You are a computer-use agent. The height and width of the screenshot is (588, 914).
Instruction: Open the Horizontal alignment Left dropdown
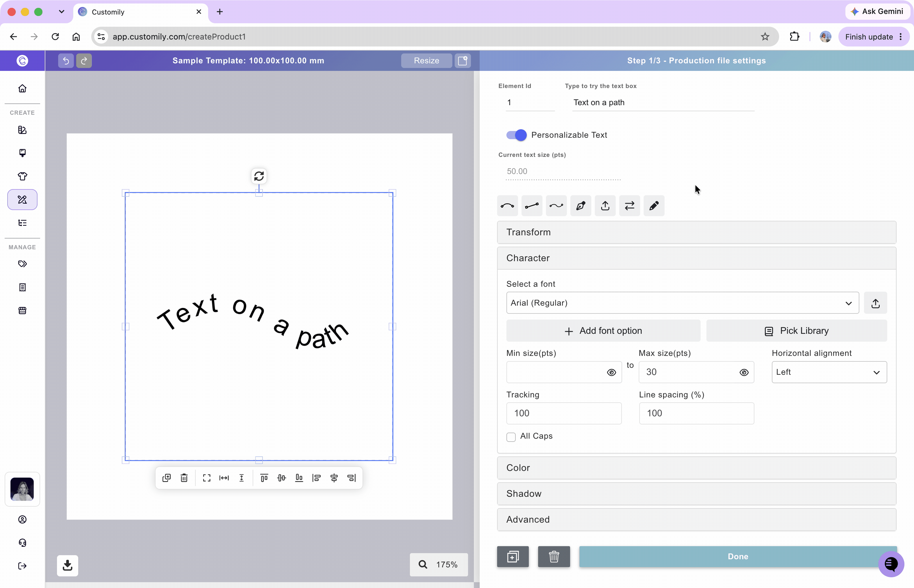click(x=829, y=372)
